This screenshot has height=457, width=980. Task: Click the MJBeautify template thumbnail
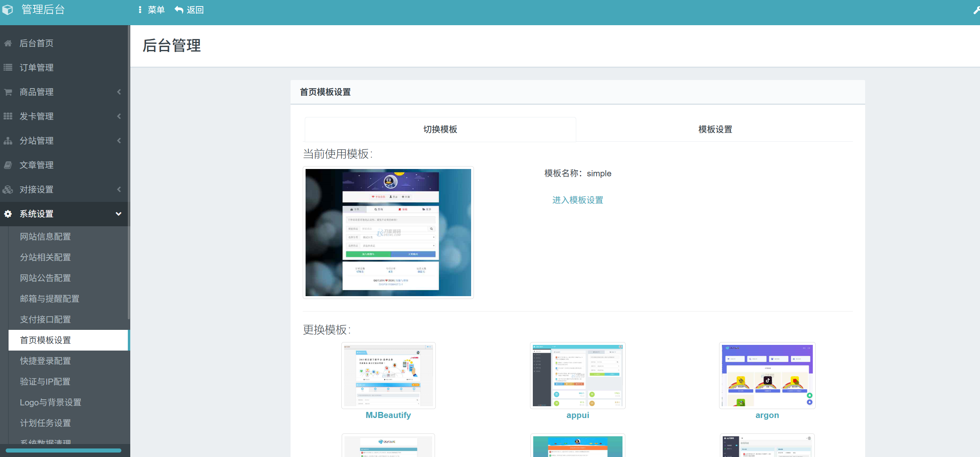[388, 375]
